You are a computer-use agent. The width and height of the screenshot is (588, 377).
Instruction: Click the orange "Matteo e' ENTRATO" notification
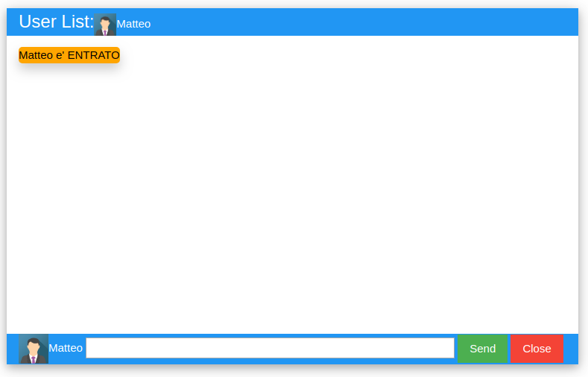69,55
